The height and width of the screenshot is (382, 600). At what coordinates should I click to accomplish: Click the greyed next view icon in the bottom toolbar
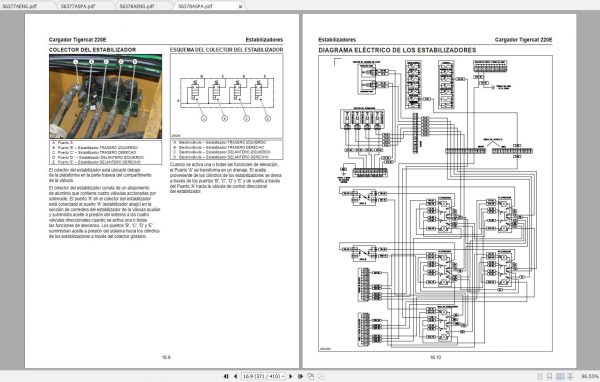[x=321, y=377]
